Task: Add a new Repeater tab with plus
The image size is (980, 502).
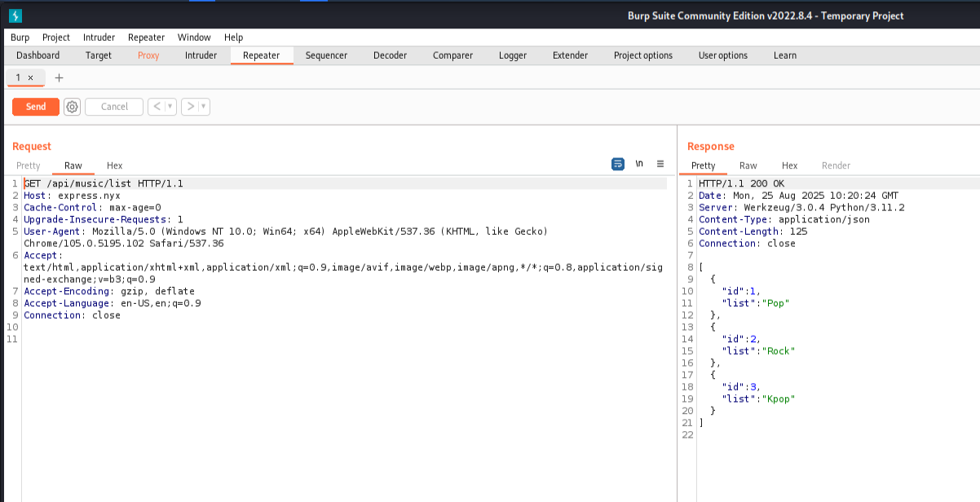Action: pyautogui.click(x=59, y=77)
